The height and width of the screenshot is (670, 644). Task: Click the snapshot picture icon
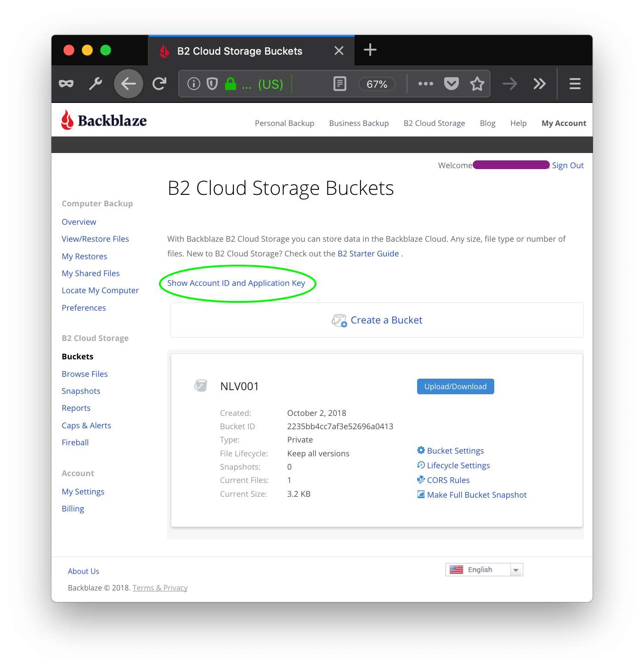[x=421, y=494]
